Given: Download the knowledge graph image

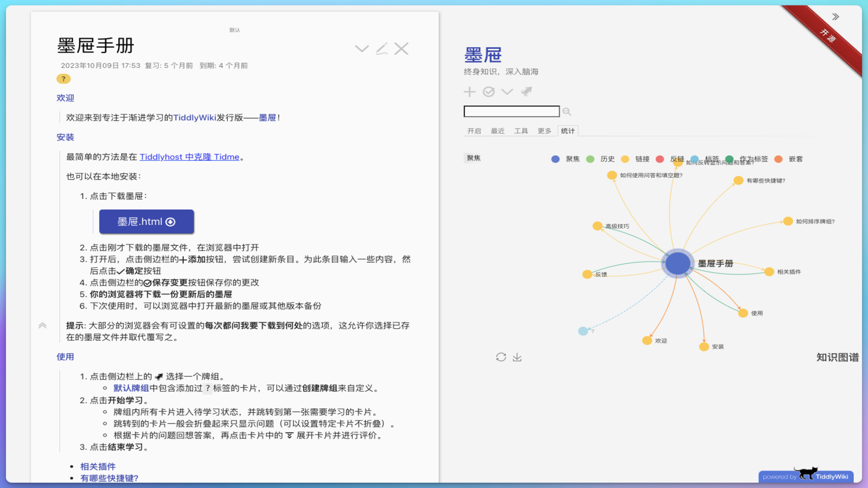Looking at the screenshot, I should (517, 357).
